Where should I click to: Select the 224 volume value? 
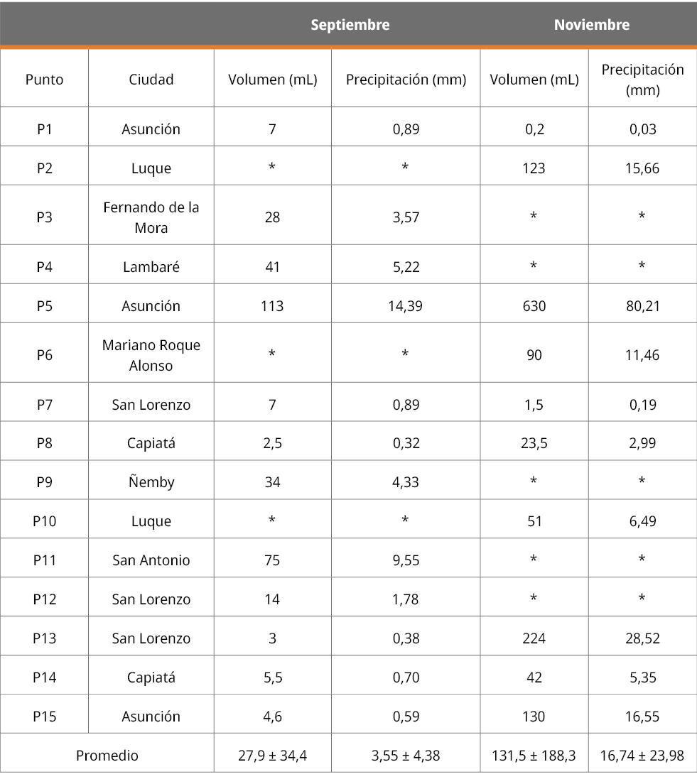pos(534,638)
